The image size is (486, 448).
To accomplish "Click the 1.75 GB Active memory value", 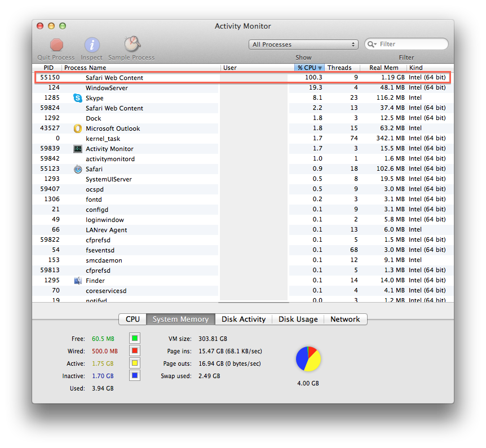I will click(x=103, y=363).
